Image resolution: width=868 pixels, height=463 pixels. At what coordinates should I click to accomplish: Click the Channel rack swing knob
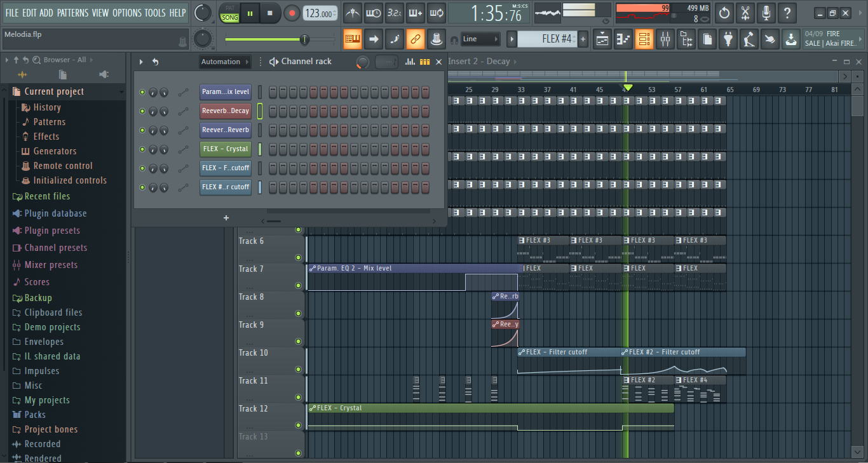[x=363, y=62]
